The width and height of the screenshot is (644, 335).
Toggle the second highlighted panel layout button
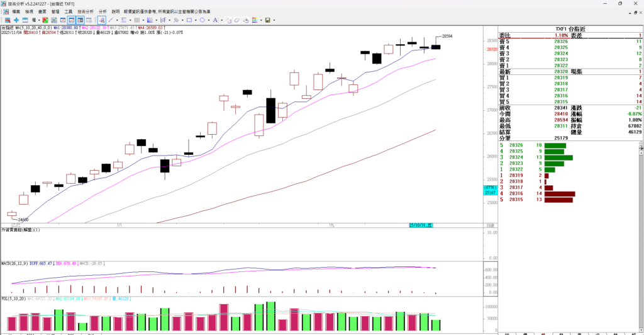click(80, 20)
